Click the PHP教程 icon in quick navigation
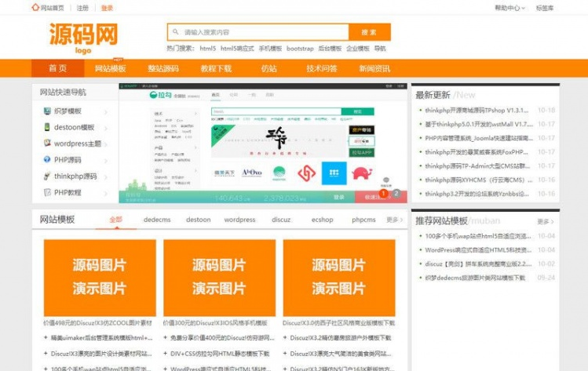588x371 pixels. point(47,192)
